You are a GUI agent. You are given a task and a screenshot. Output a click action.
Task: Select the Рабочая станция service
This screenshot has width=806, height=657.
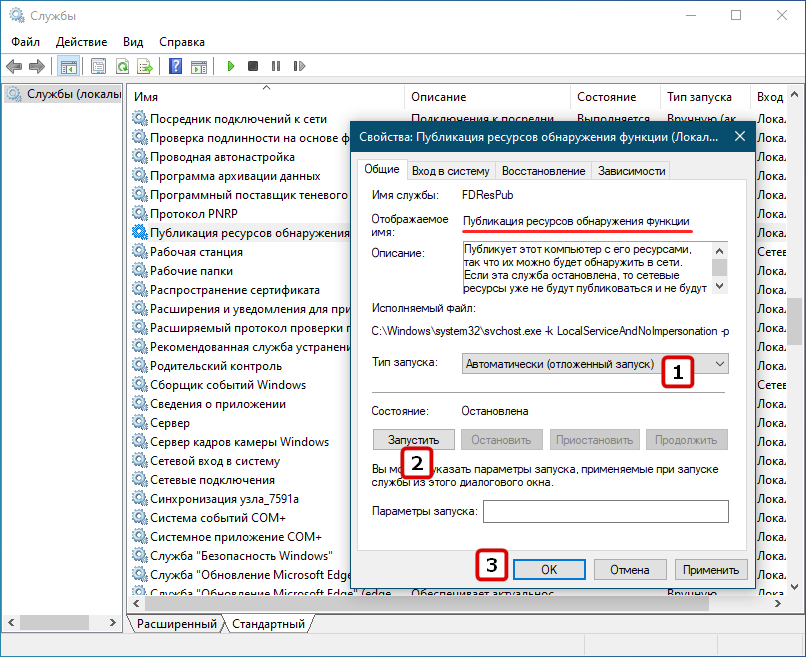pyautogui.click(x=196, y=252)
